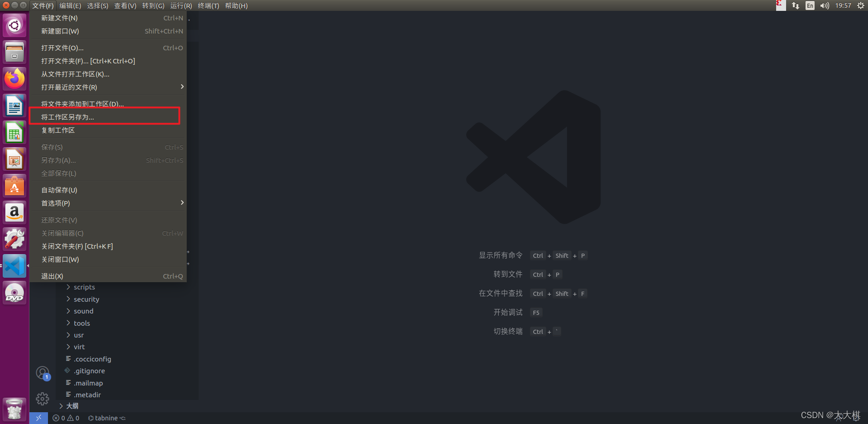
Task: Show errors and warnings count in status bar
Action: coord(66,418)
